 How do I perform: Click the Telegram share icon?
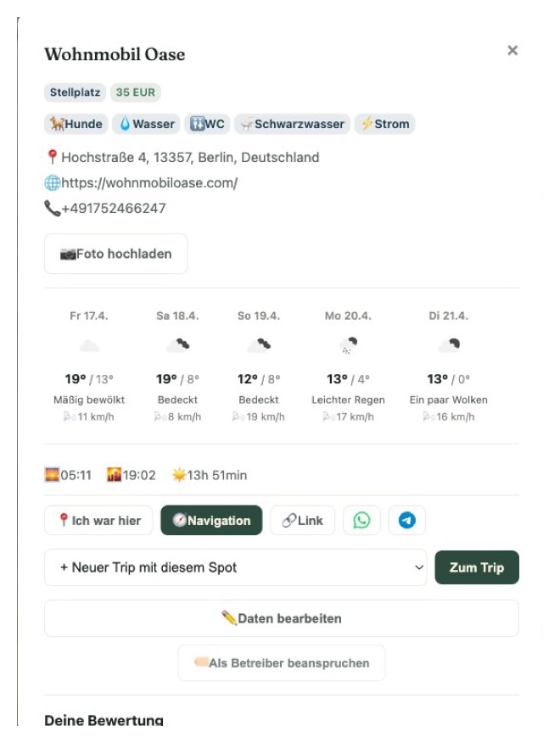click(406, 520)
